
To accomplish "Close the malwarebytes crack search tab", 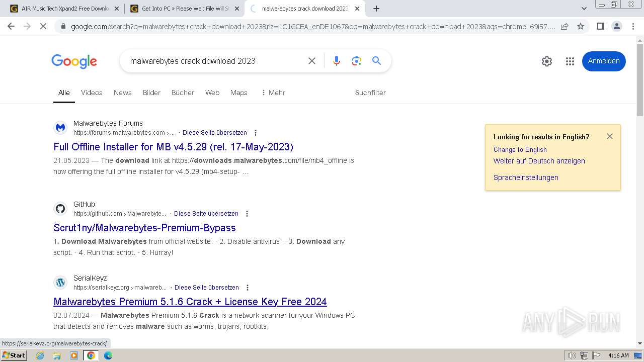I will click(x=357, y=9).
